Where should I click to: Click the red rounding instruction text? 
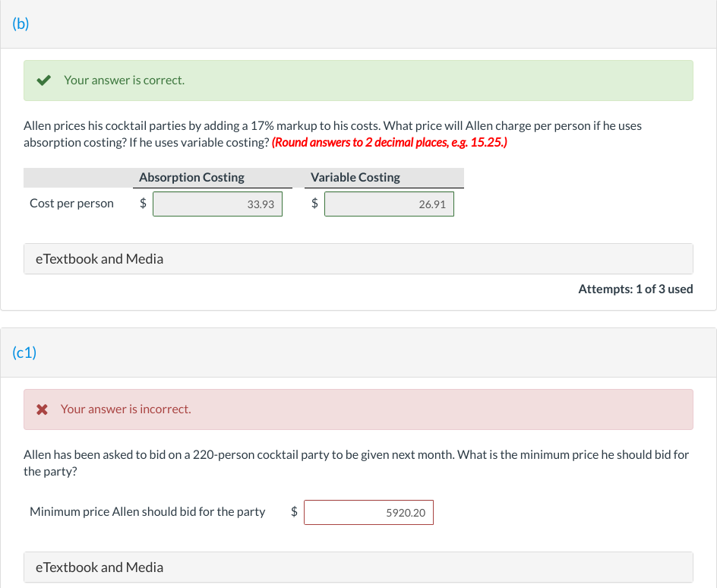point(390,143)
